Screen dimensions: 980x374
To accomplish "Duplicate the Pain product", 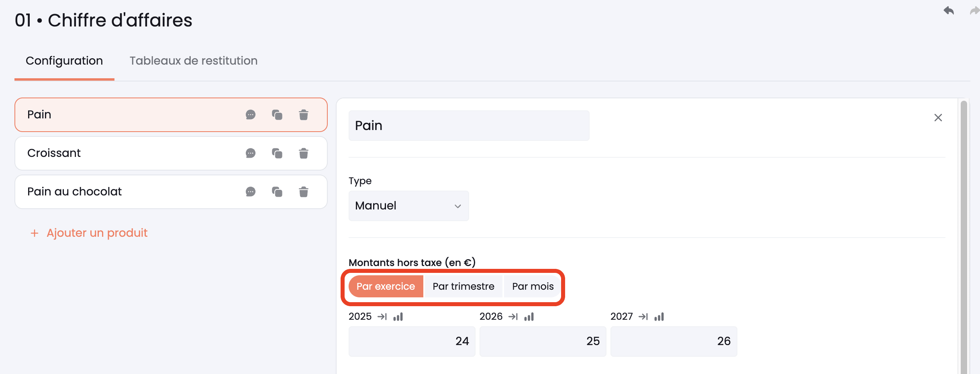I will pos(277,115).
